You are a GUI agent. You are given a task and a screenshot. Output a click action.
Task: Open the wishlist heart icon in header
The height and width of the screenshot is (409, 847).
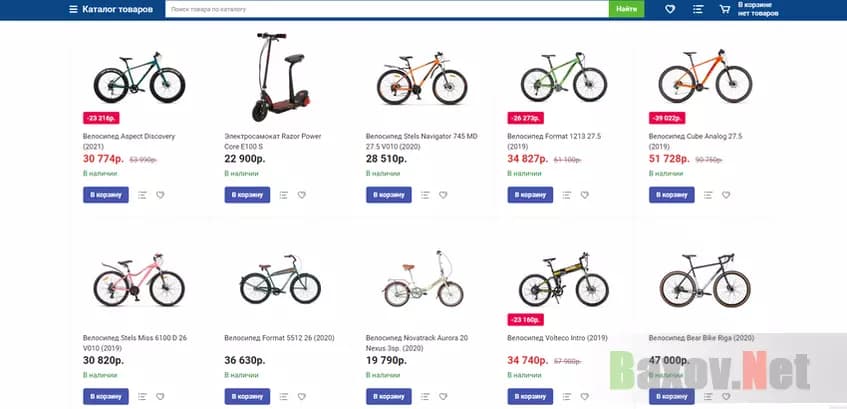[x=670, y=9]
